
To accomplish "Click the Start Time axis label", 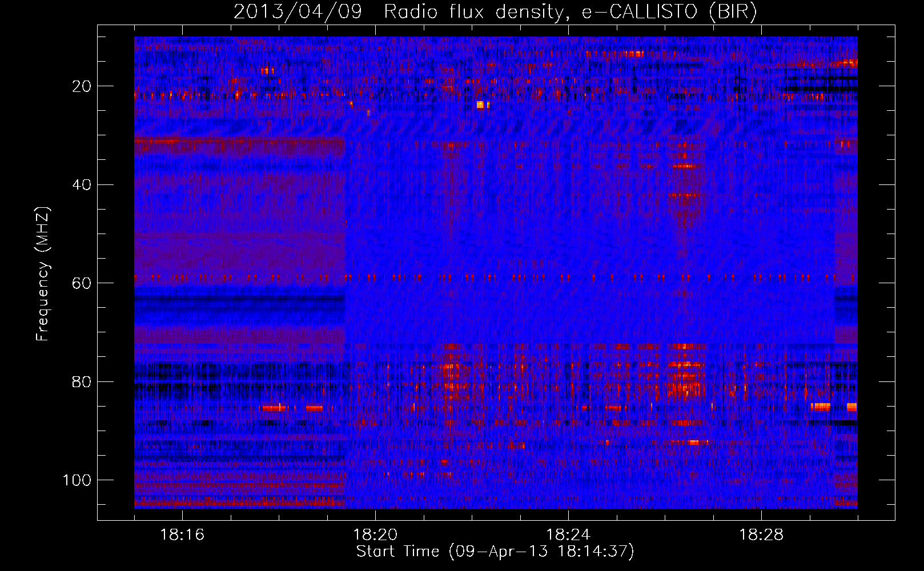I will coord(495,552).
